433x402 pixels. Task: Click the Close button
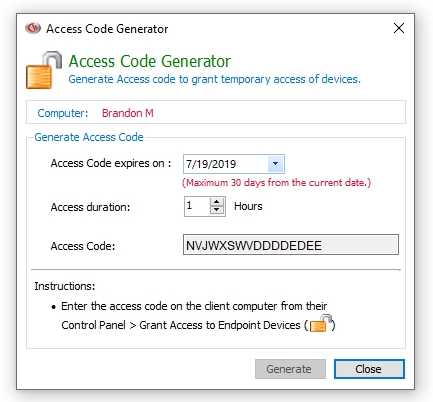tap(369, 369)
